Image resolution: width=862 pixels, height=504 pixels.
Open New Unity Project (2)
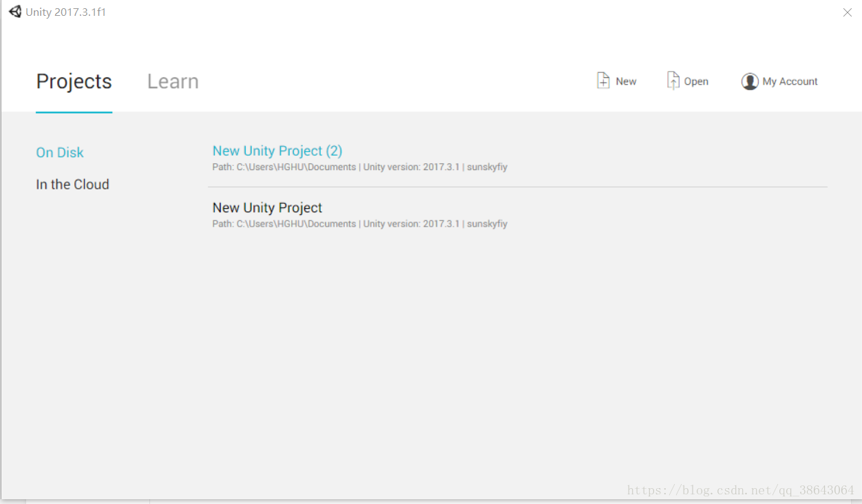277,151
